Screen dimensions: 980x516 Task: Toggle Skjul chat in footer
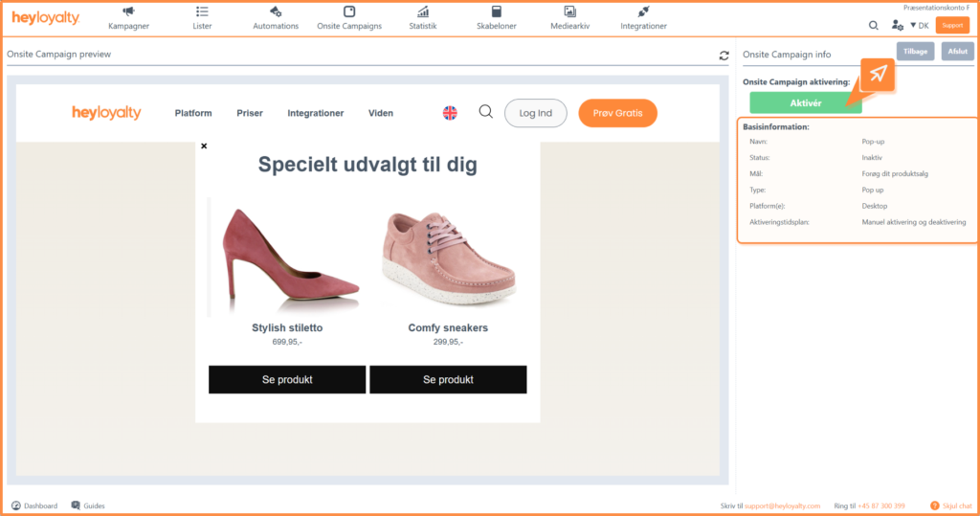tap(951, 505)
